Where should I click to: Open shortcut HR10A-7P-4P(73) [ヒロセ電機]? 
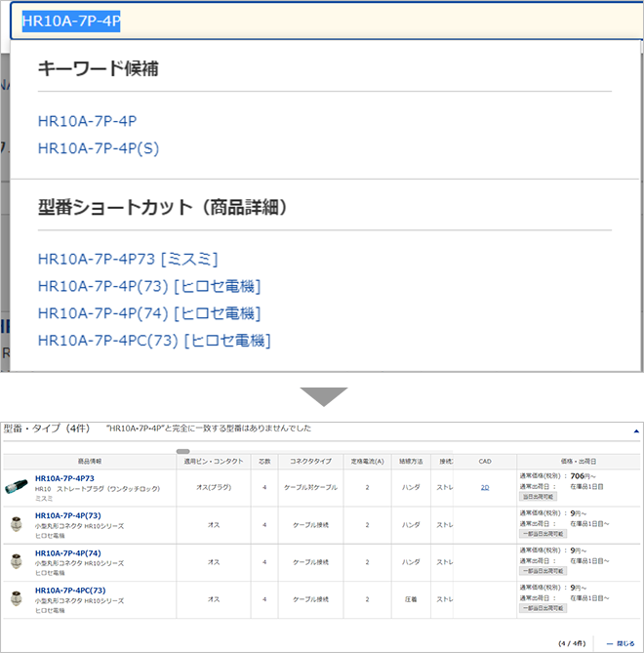coord(148,286)
